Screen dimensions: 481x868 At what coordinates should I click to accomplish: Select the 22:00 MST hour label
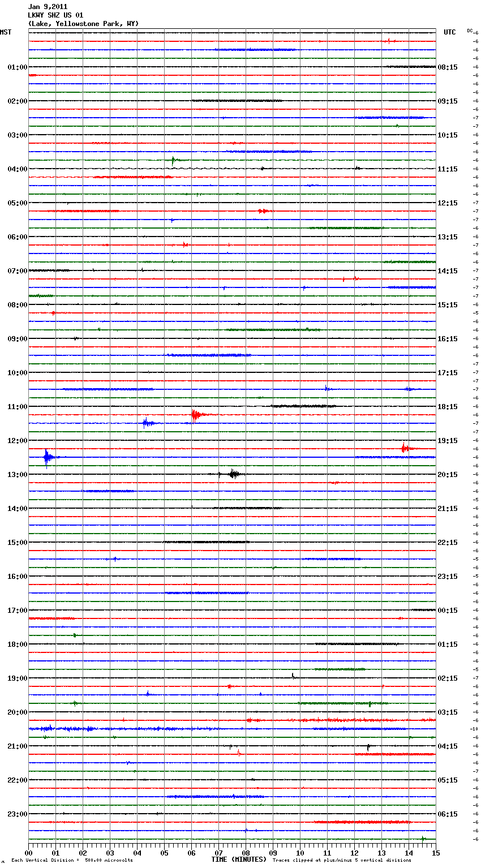click(x=18, y=780)
